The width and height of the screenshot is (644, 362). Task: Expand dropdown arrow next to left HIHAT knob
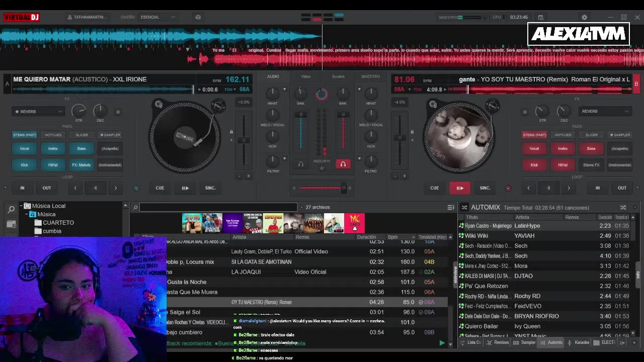(x=284, y=89)
